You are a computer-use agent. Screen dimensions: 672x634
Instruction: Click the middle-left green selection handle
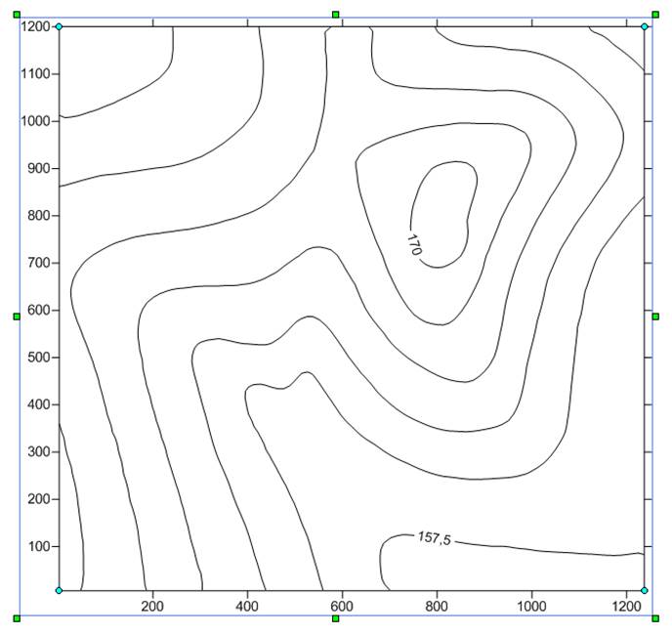point(17,317)
